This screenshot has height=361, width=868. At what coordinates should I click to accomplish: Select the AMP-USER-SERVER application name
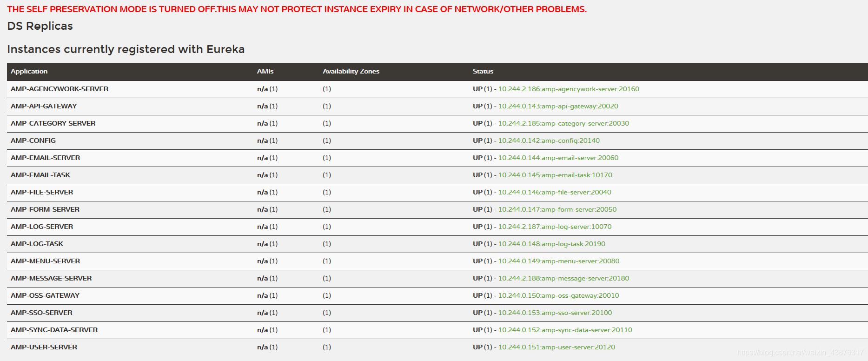pos(44,347)
